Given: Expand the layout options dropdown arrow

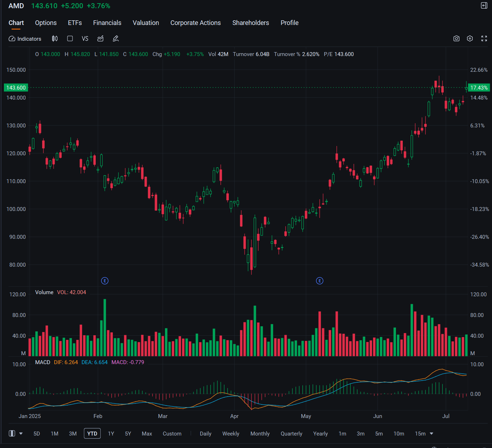Looking at the screenshot, I should 21,433.
